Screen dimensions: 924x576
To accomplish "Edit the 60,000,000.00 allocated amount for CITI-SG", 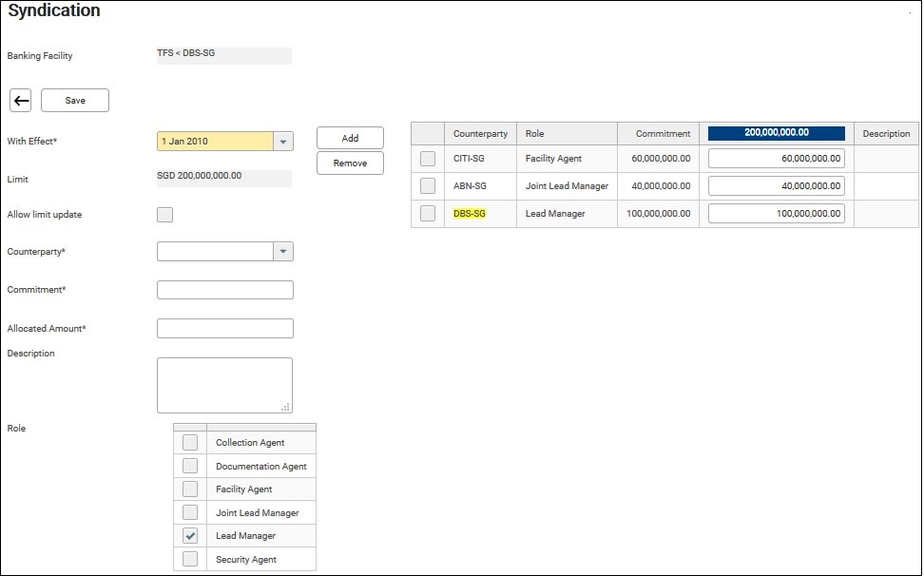I will (x=776, y=159).
